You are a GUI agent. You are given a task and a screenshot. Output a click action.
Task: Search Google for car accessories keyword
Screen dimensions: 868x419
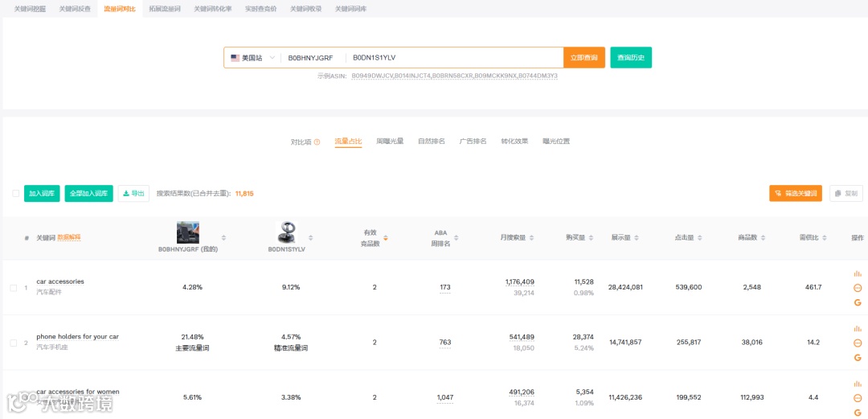(858, 302)
